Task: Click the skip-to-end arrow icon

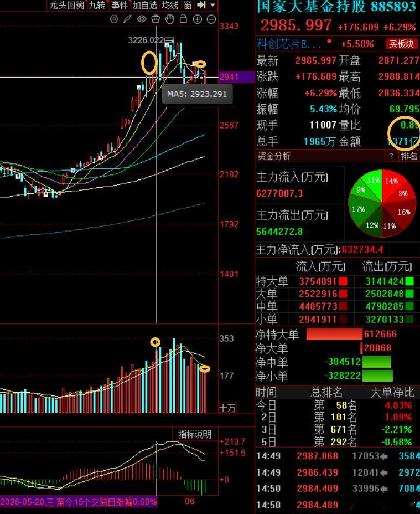Action: pyautogui.click(x=201, y=5)
